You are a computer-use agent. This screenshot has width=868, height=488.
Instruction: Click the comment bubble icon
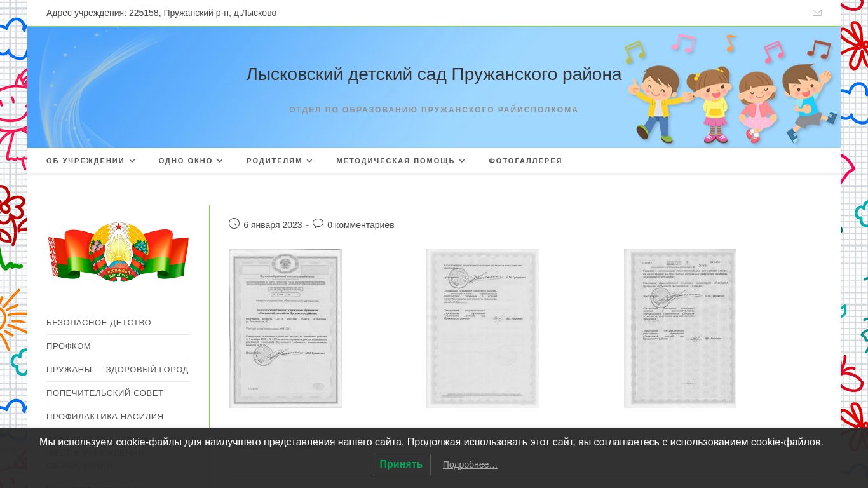pyautogui.click(x=318, y=224)
